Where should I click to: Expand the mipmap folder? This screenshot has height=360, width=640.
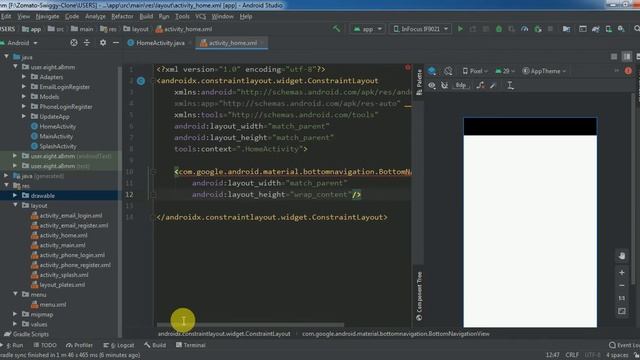coord(15,314)
